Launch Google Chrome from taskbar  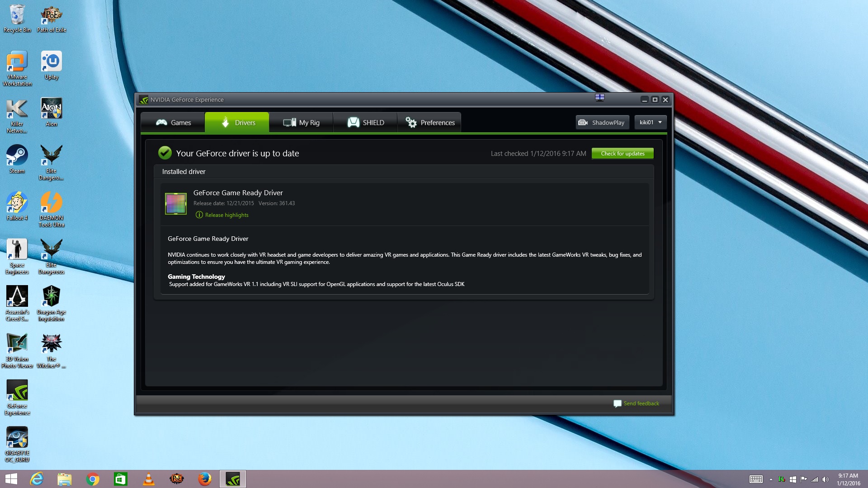pyautogui.click(x=93, y=479)
